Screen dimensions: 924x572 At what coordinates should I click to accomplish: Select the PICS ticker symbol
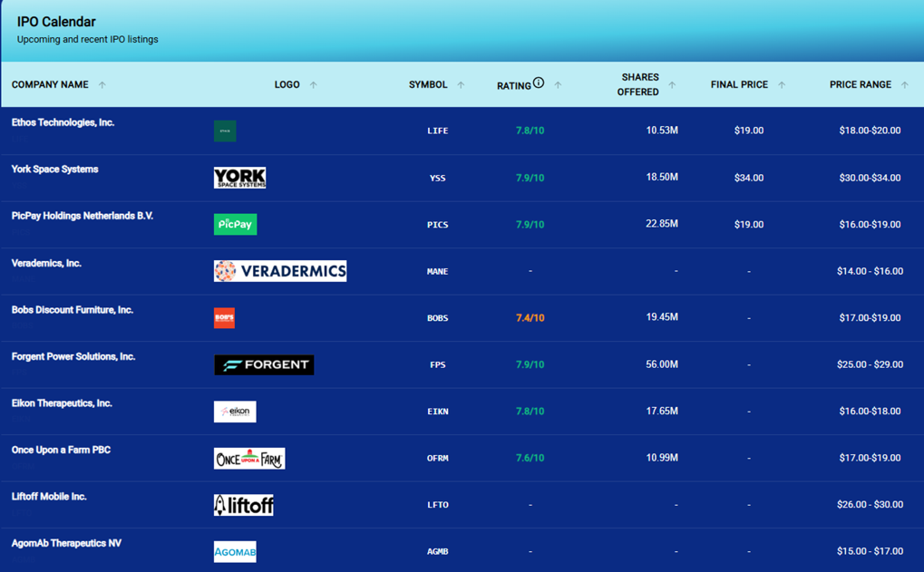(x=438, y=225)
